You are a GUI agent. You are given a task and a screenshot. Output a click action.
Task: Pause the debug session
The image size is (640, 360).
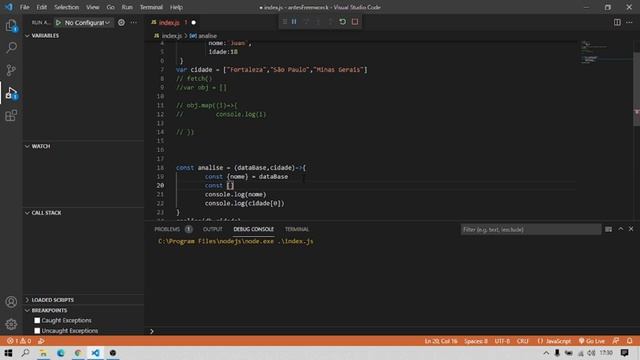294,22
